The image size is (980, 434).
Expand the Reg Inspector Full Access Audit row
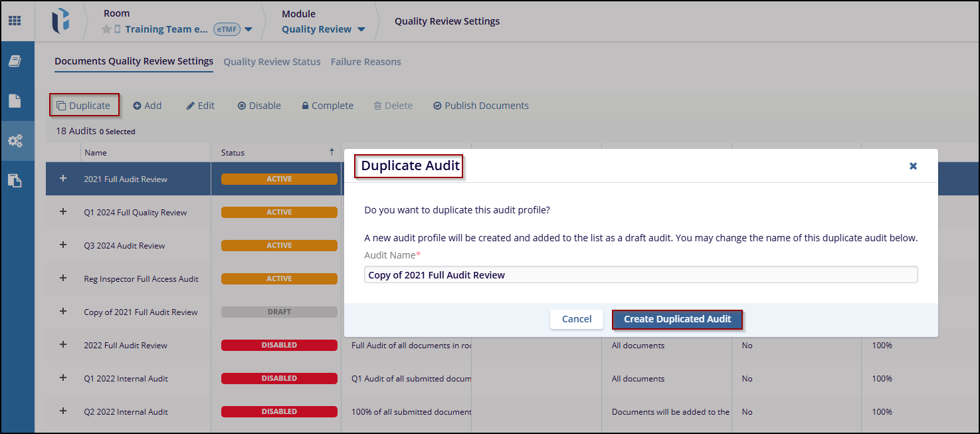coord(63,278)
